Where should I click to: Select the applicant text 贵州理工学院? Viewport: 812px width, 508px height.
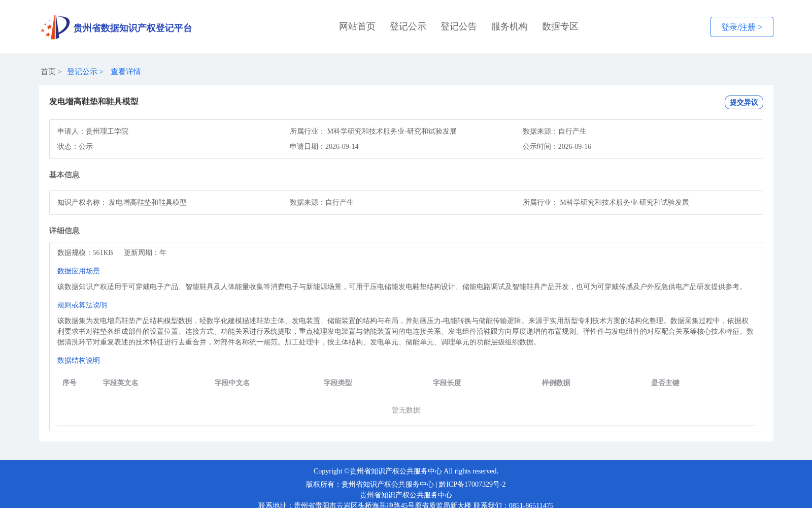click(107, 131)
